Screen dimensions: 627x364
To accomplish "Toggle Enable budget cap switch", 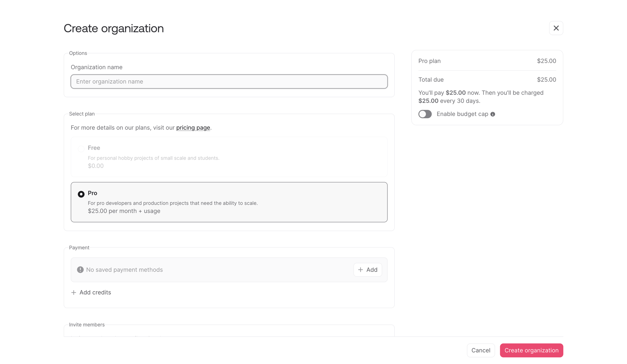I will coord(425,114).
